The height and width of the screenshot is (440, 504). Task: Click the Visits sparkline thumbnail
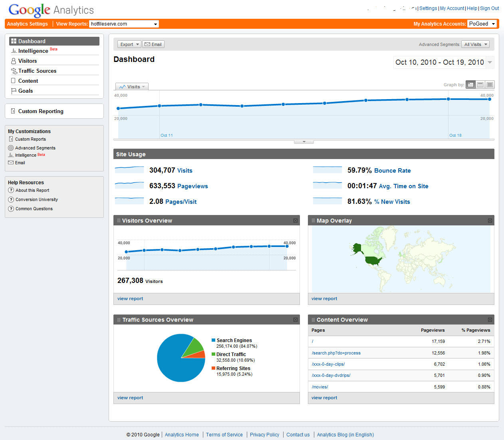tap(129, 170)
